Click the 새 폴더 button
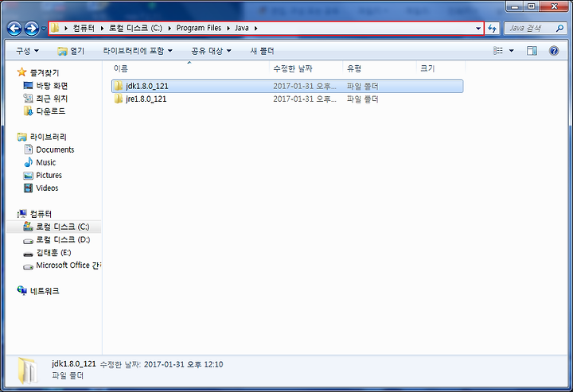The width and height of the screenshot is (573, 392). (x=262, y=51)
